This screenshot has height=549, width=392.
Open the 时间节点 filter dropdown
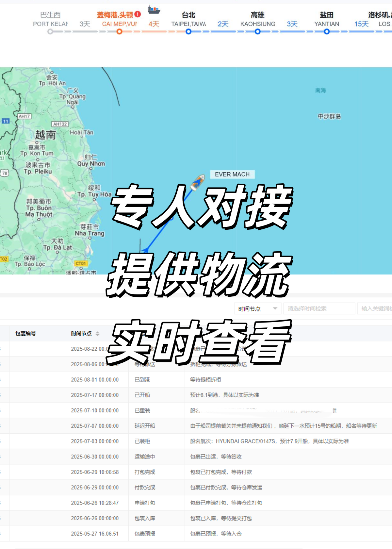coord(257,309)
